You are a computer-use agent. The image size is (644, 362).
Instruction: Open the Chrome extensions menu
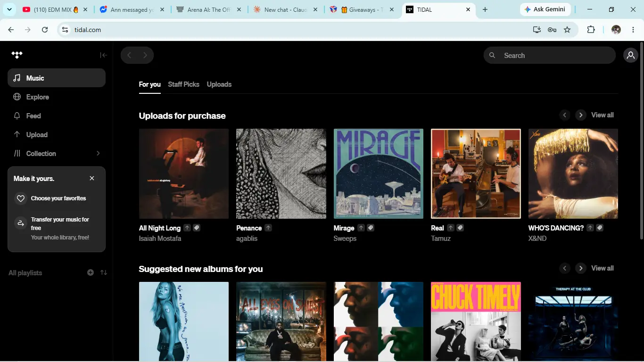[591, 30]
